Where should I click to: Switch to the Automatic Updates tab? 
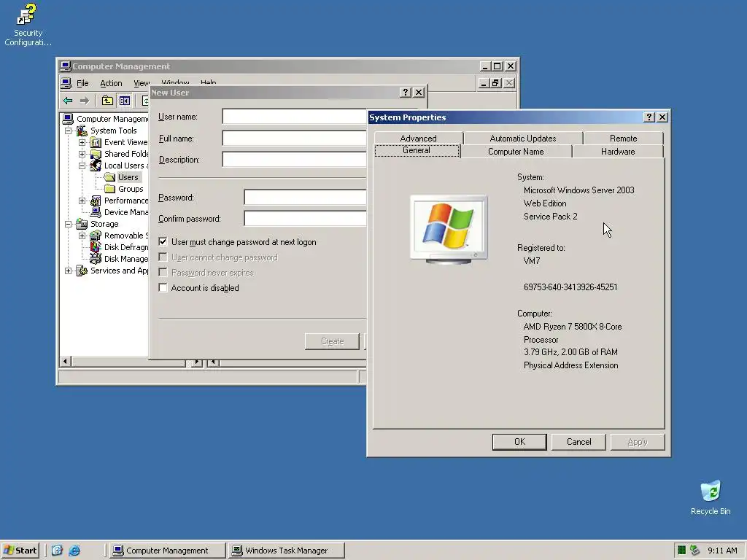[x=523, y=138]
